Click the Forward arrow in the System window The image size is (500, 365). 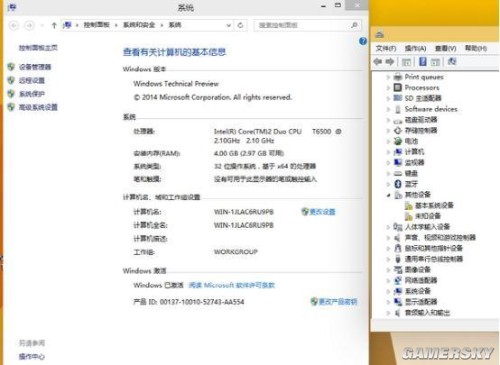tap(29, 25)
